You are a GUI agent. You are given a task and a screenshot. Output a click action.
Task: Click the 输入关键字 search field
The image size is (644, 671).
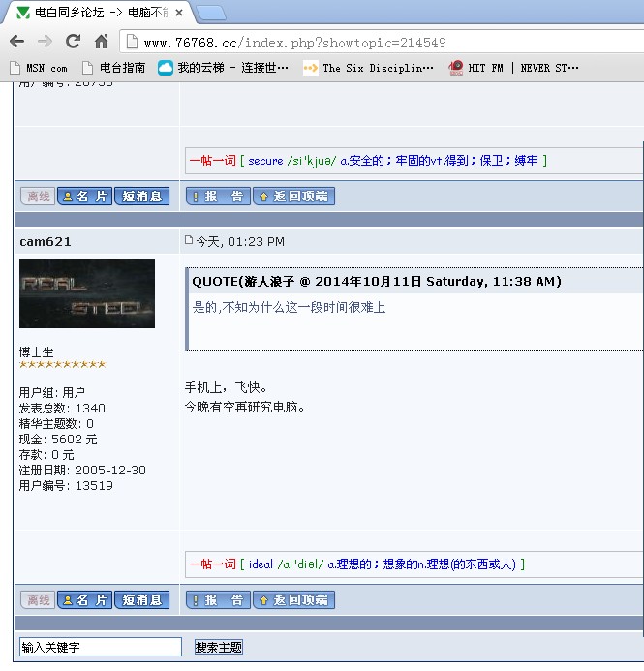point(101,647)
